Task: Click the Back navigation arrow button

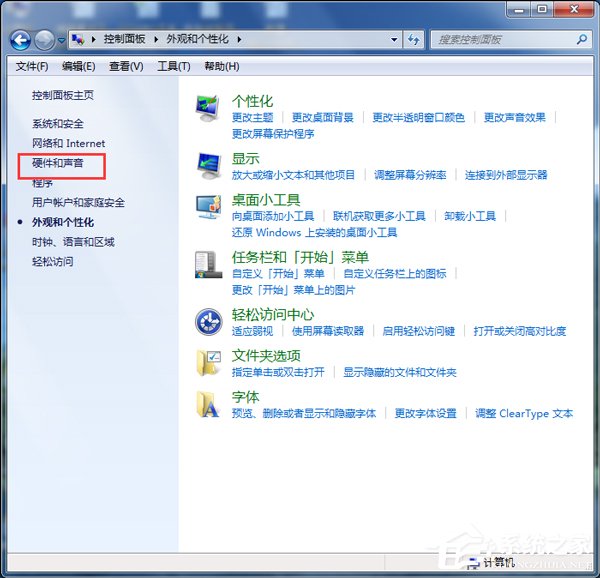Action: [x=21, y=40]
